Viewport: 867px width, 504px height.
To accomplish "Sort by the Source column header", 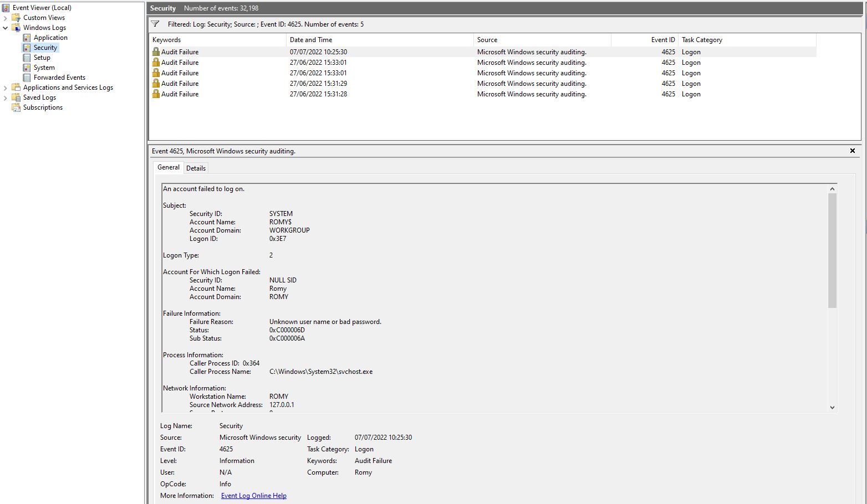I will coord(542,40).
